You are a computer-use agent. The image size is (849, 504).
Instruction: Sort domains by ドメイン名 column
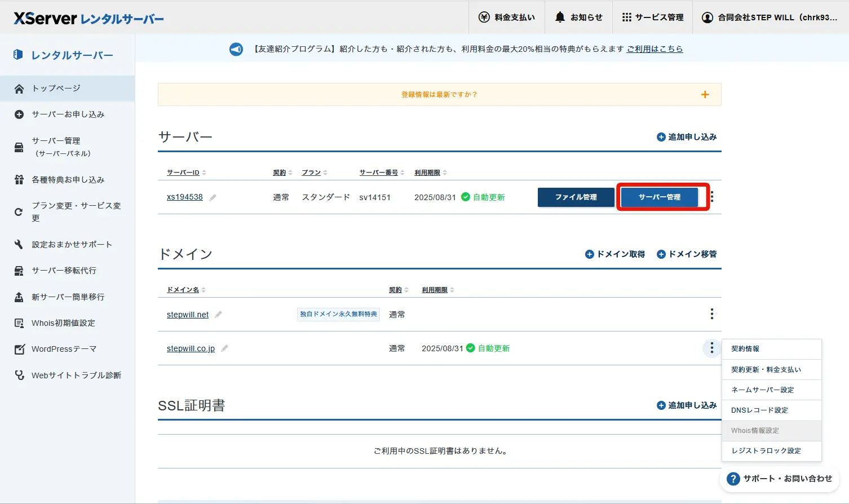186,290
